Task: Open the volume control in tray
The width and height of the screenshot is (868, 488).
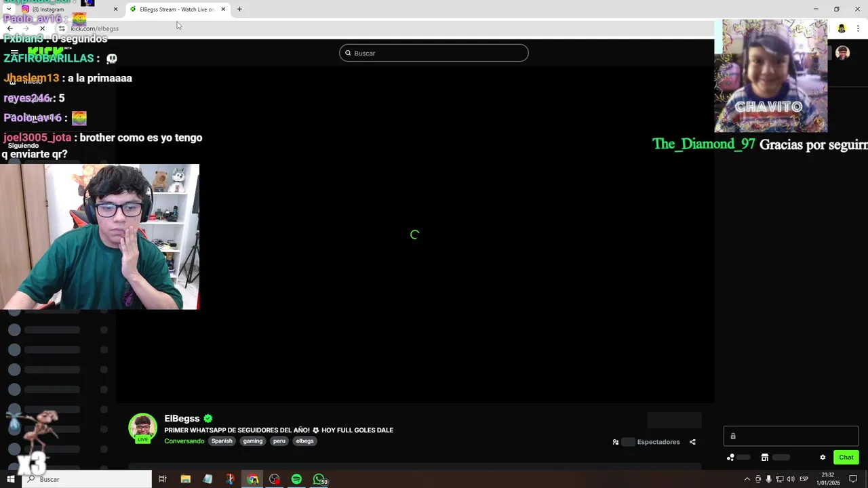Action: [x=790, y=479]
